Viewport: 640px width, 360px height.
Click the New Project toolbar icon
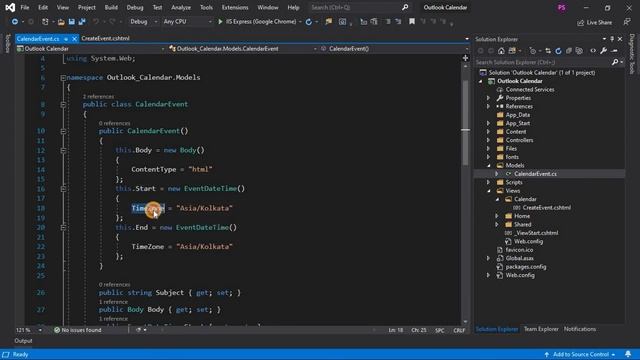45,22
